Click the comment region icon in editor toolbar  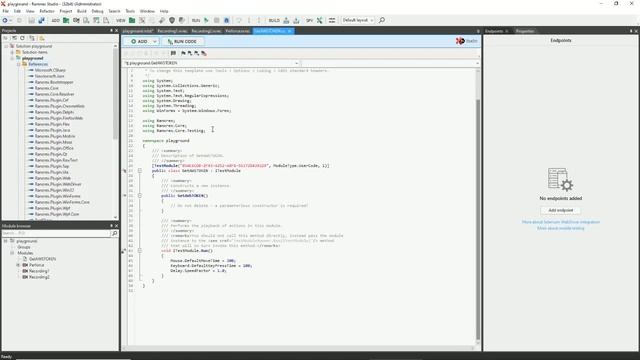pos(173,53)
